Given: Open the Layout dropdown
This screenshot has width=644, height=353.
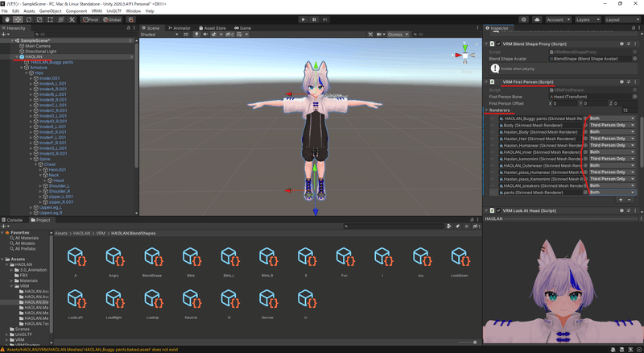Looking at the screenshot, I should pos(621,19).
